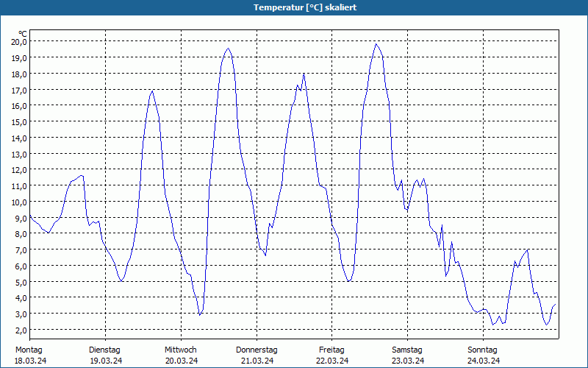
Task: Click the Samstag day label
Action: click(407, 350)
